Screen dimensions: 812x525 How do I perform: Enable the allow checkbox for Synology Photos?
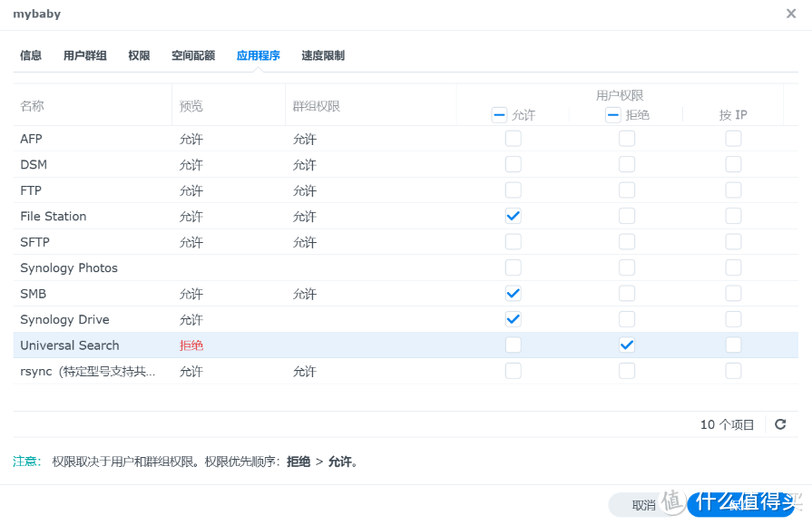pos(513,267)
